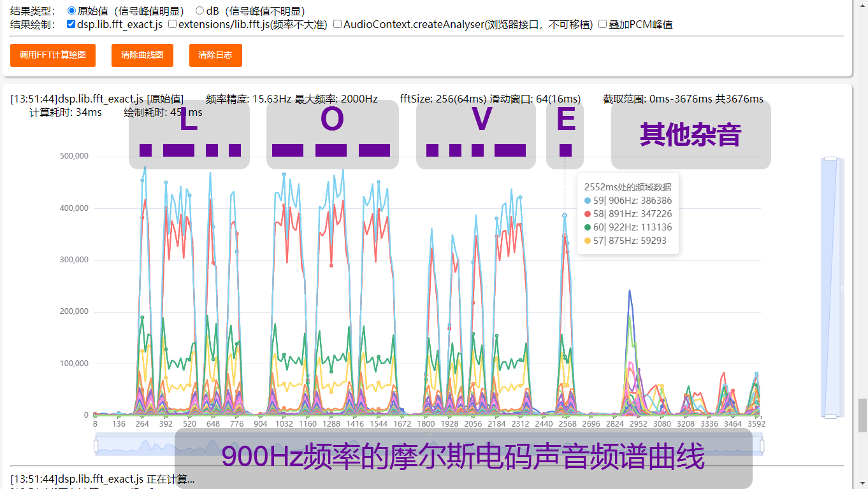Screen dimensions: 868x489
Task: Click the bottom handle of the vertical zoom slider
Action: pos(830,416)
